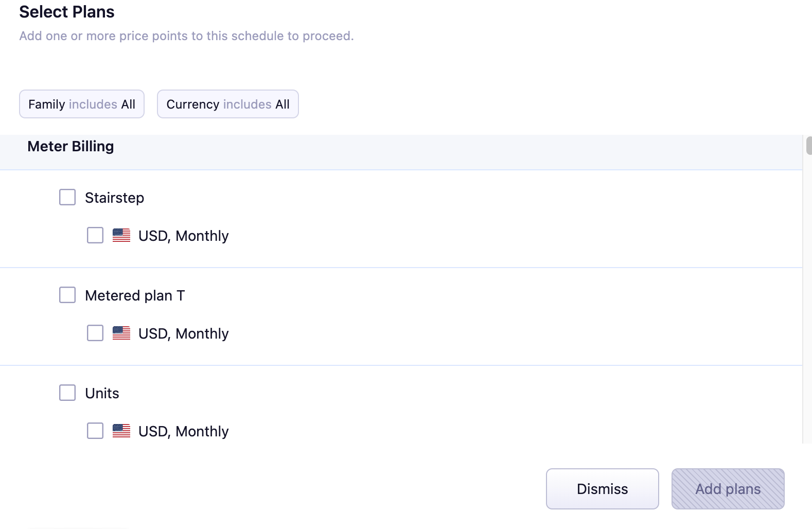Click USD, Monthly label under Stairstep
The height and width of the screenshot is (529, 812).
click(183, 236)
